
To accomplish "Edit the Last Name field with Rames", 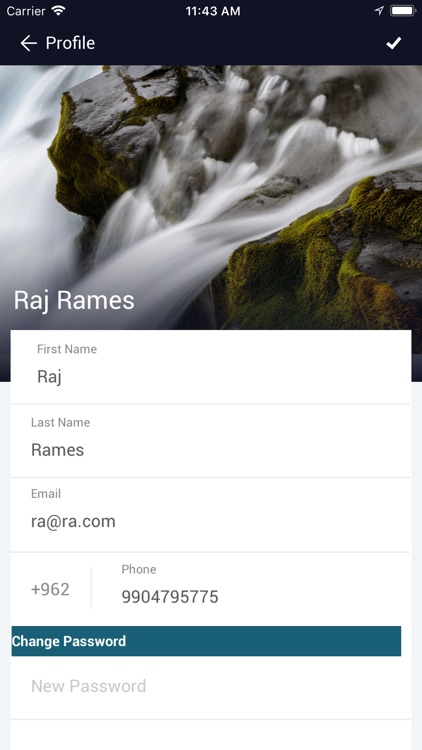I will tap(211, 441).
